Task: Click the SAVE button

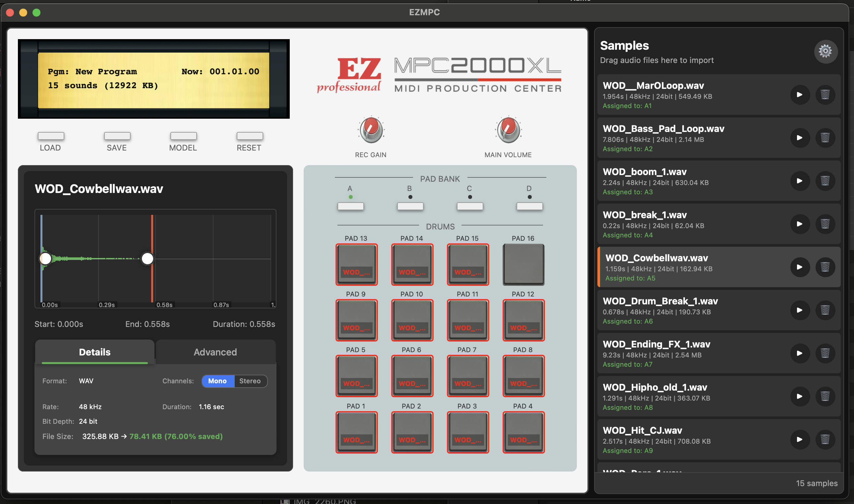Action: (x=117, y=136)
